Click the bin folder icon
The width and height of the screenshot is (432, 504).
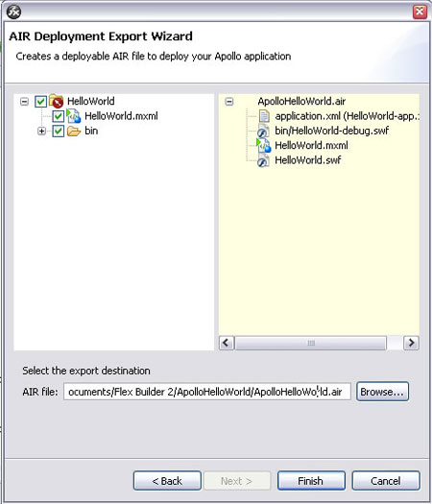click(x=74, y=131)
